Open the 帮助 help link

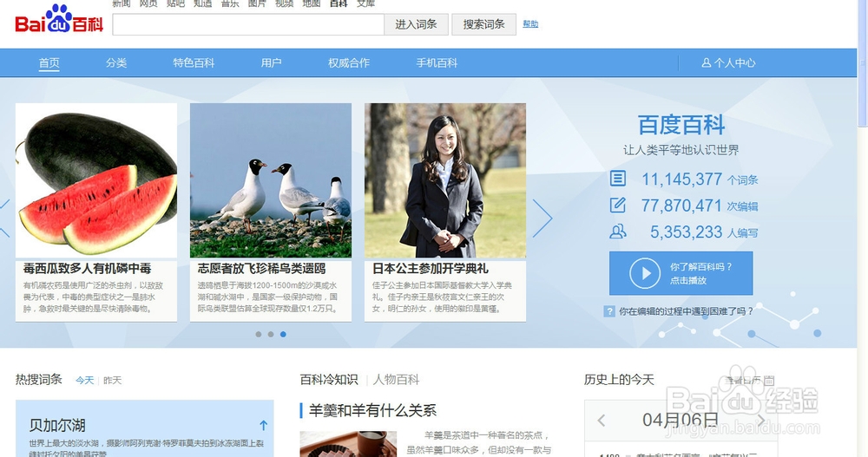coord(530,23)
